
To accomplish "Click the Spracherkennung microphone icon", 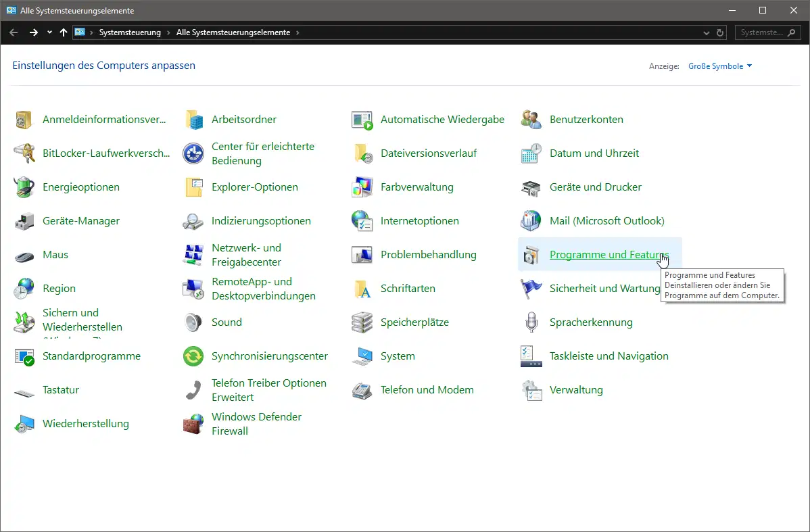I will click(531, 322).
